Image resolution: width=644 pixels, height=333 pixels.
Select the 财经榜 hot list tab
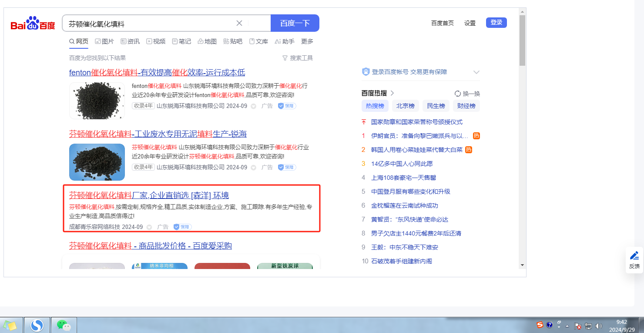466,106
